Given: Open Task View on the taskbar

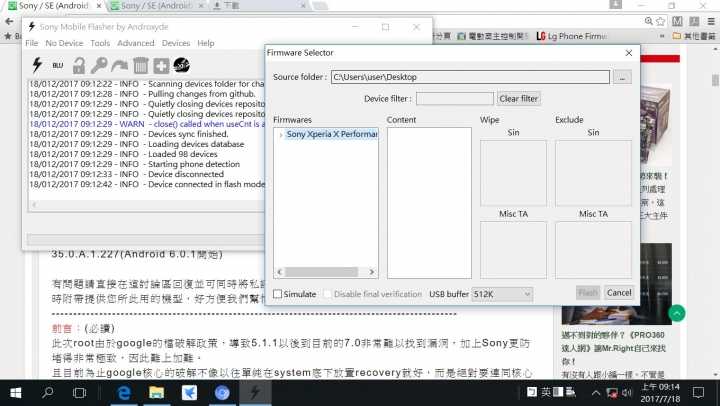Looking at the screenshot, I should tap(79, 393).
